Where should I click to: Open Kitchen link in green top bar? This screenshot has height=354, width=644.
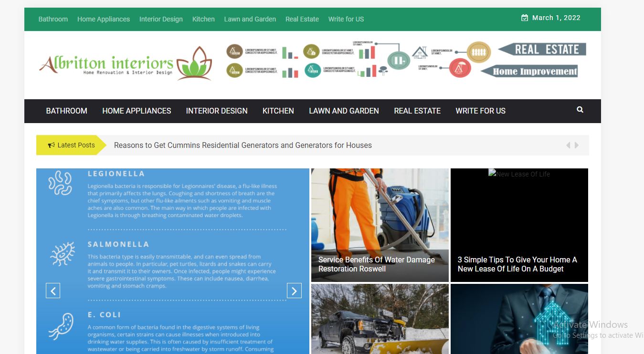tap(203, 19)
